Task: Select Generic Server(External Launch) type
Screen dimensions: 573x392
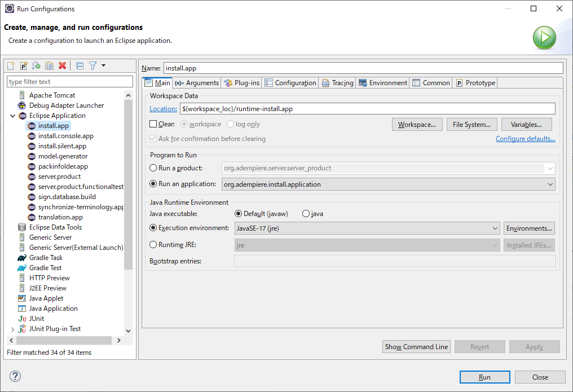Action: pos(76,248)
